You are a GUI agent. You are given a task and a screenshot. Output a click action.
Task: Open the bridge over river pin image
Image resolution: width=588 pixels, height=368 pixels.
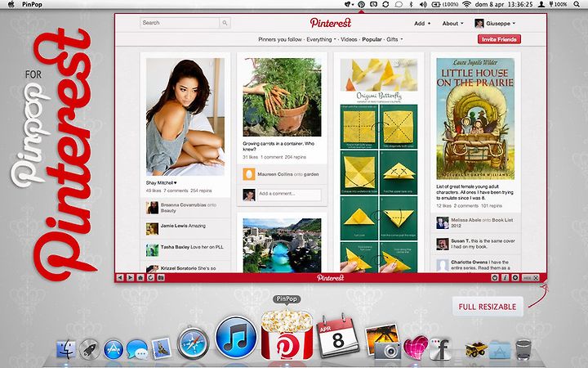282,245
